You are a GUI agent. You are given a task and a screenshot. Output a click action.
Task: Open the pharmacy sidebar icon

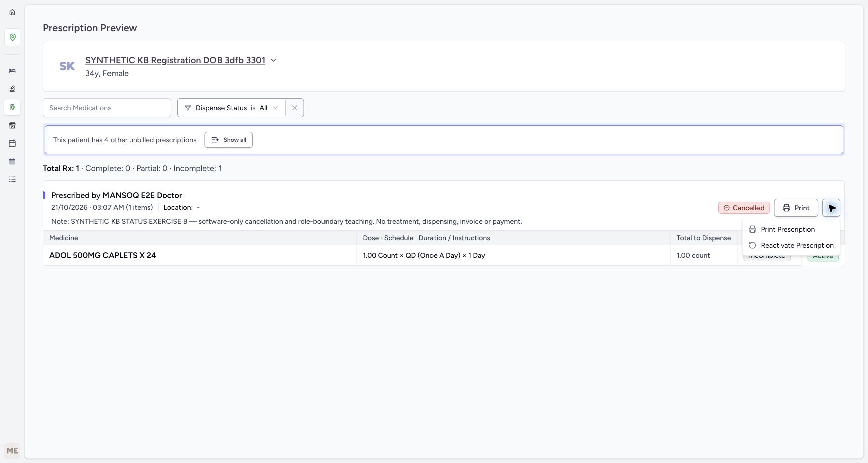pyautogui.click(x=12, y=107)
